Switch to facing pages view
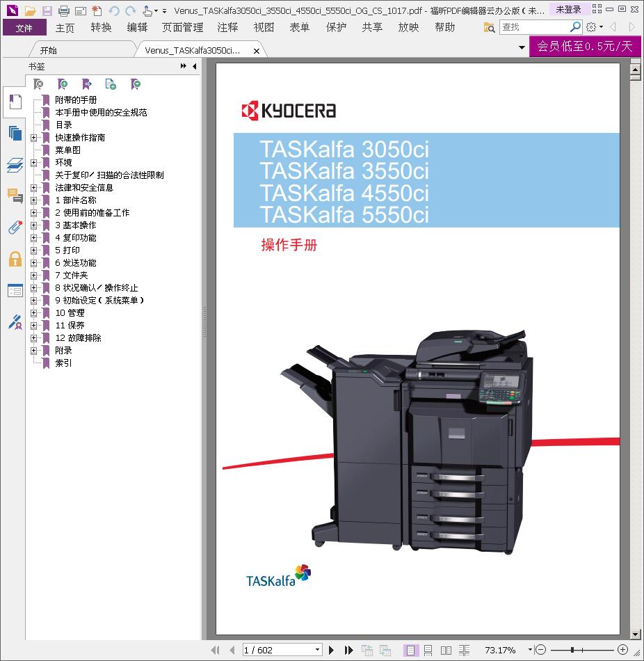The height and width of the screenshot is (661, 644). click(x=446, y=650)
